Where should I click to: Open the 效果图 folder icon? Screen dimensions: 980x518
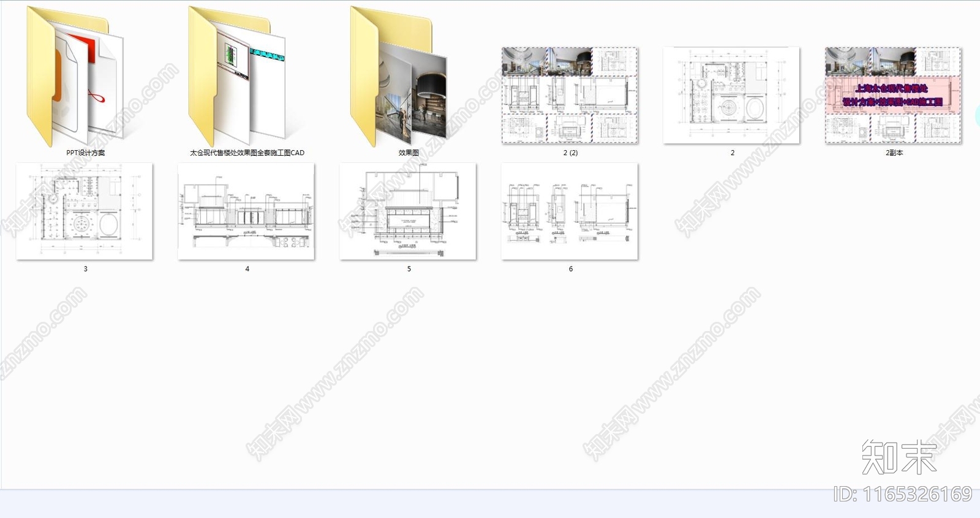(x=399, y=77)
